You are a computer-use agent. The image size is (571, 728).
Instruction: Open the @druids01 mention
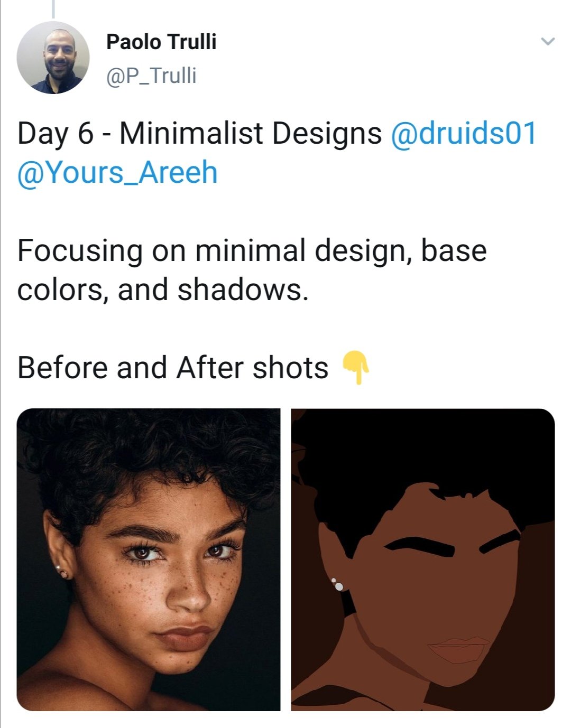point(463,133)
